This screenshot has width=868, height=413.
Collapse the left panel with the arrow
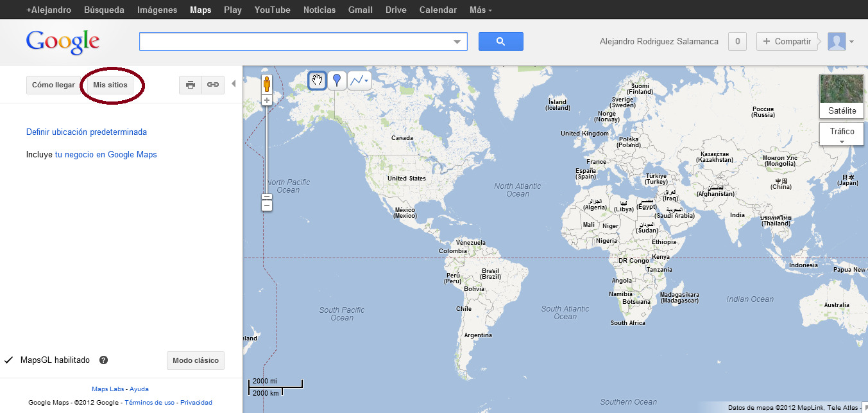234,82
